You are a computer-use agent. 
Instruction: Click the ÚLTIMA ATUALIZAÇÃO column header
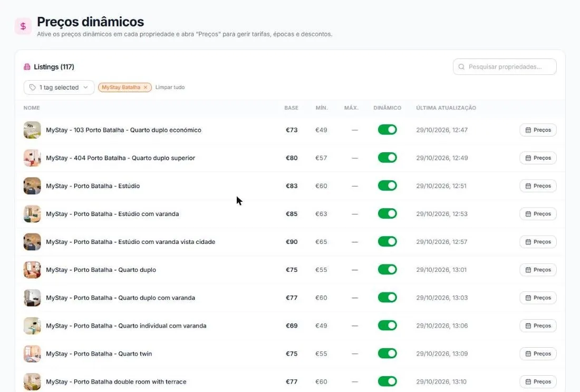pos(446,108)
